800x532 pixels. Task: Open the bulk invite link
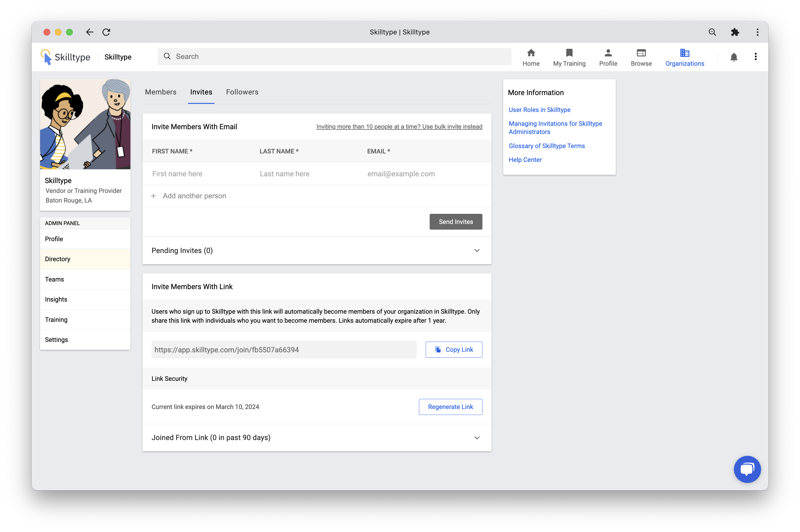[399, 127]
